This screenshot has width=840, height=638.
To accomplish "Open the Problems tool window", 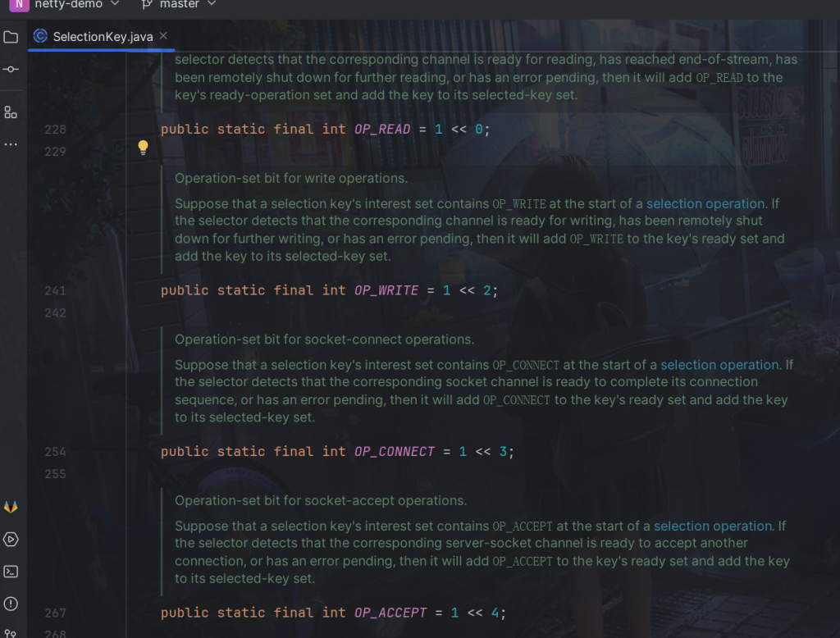I will click(11, 604).
